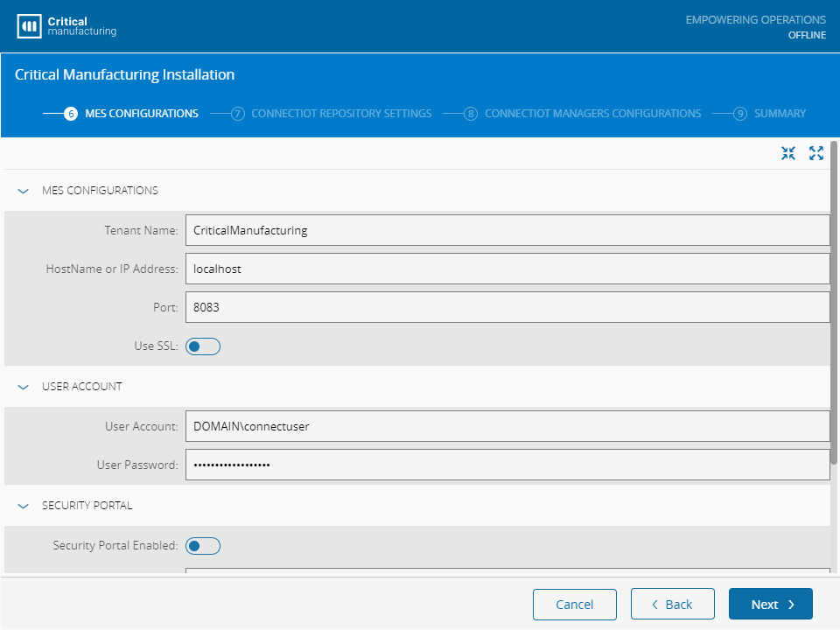This screenshot has width=840, height=630.
Task: Focus the Port input field
Action: pyautogui.click(x=507, y=307)
